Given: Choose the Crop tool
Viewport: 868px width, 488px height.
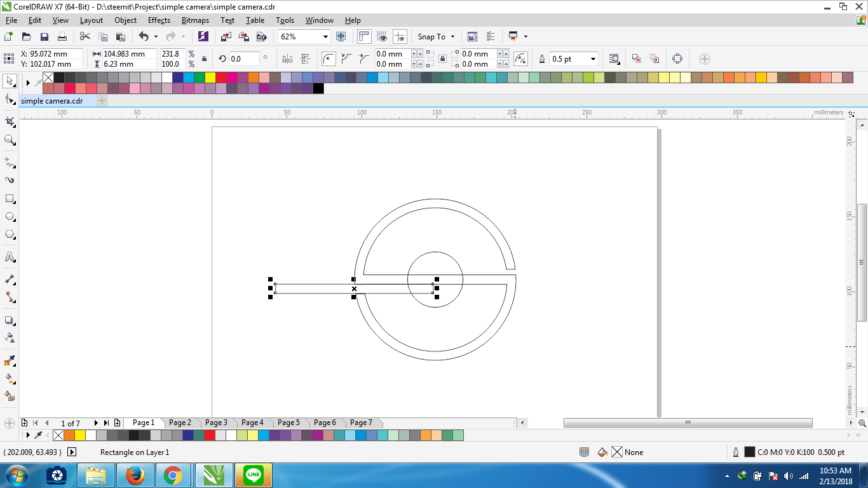Looking at the screenshot, I should click(10, 121).
